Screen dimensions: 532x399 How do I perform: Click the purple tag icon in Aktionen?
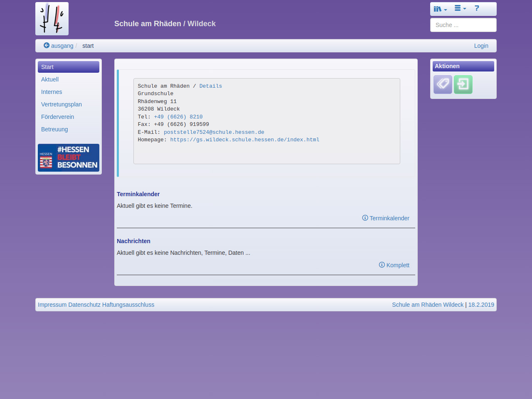pos(443,84)
